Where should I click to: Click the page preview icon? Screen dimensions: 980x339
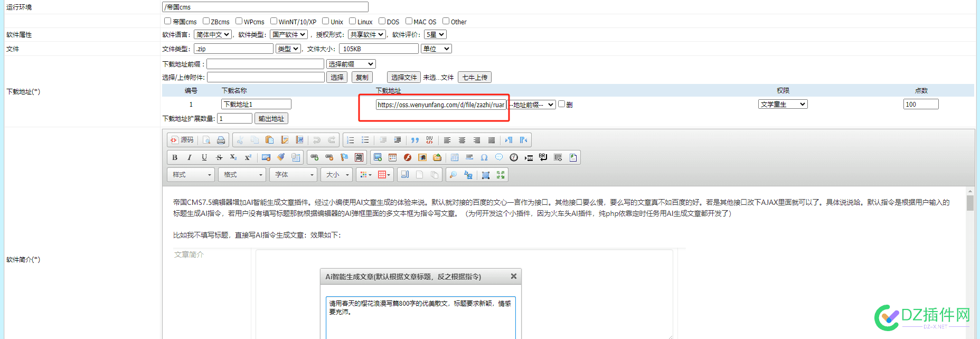coord(206,140)
